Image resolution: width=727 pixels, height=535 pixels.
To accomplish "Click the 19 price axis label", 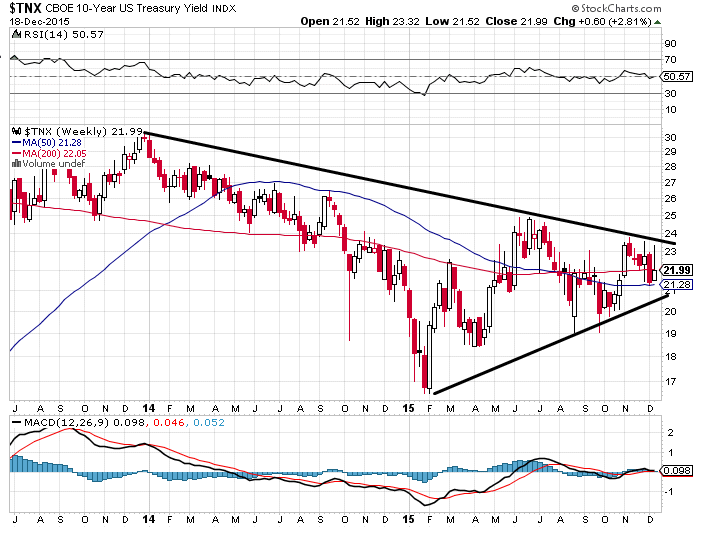I will 670,333.
